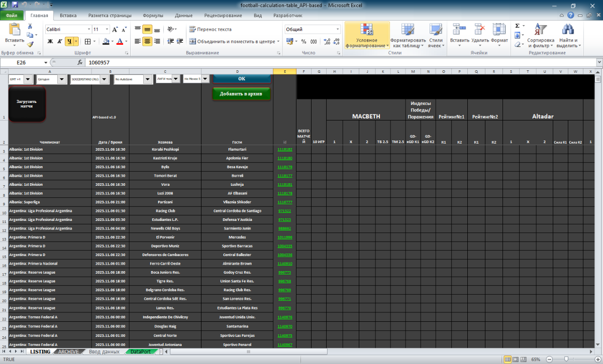Expand the Общий number format dropdown
The width and height of the screenshot is (603, 364).
pos(337,30)
